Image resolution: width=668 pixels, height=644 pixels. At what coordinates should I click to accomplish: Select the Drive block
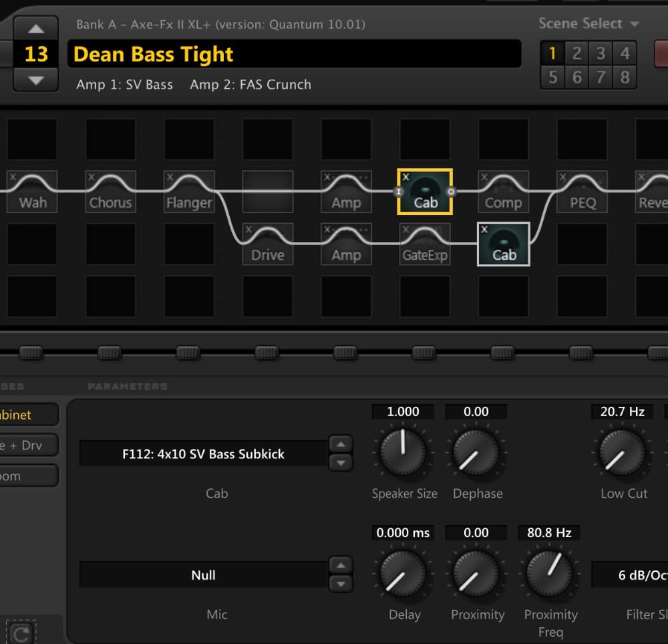click(x=268, y=244)
